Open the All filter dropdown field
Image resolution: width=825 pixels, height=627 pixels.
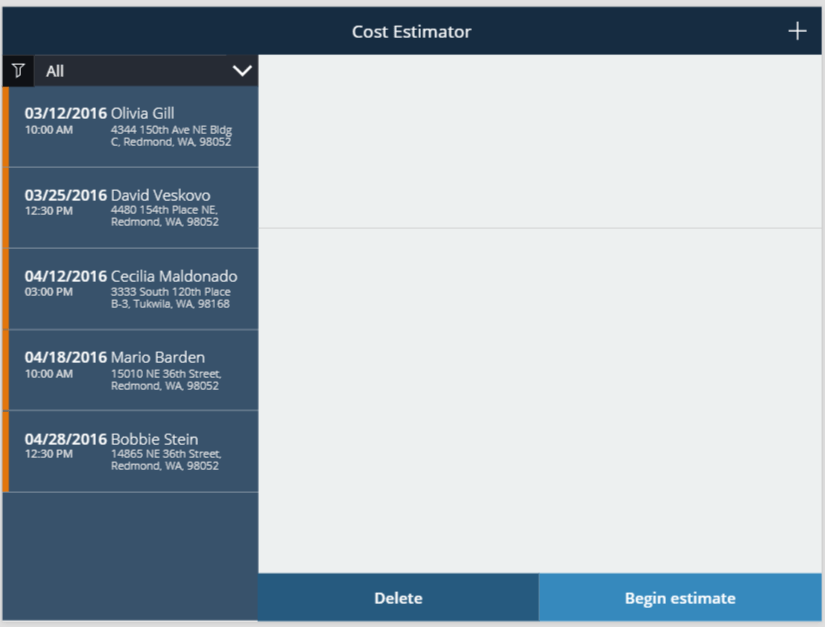tap(146, 70)
